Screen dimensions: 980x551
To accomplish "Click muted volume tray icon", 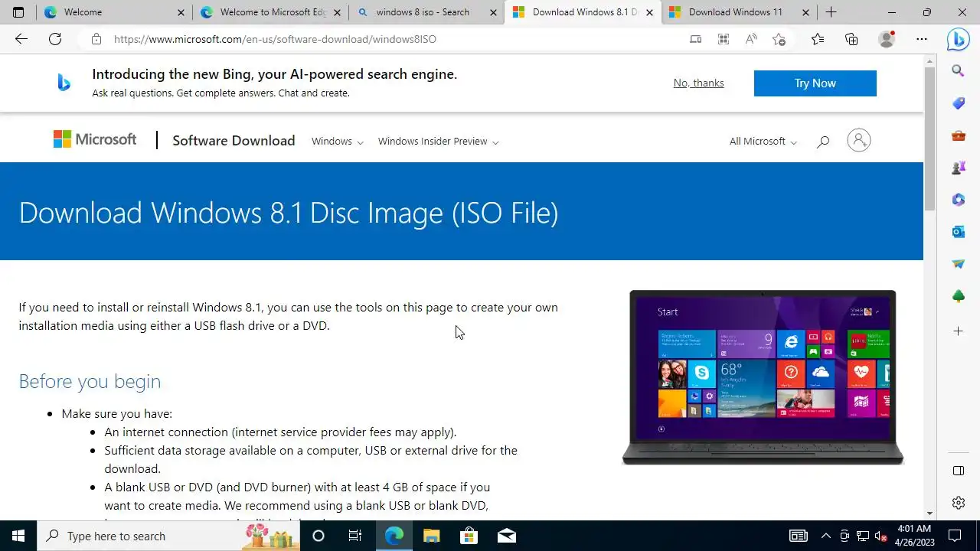I will [x=881, y=536].
